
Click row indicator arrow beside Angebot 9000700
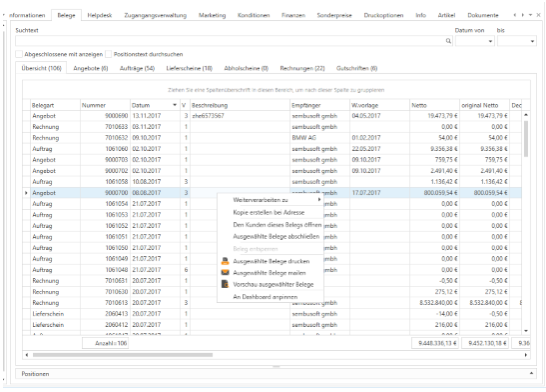tap(26, 193)
